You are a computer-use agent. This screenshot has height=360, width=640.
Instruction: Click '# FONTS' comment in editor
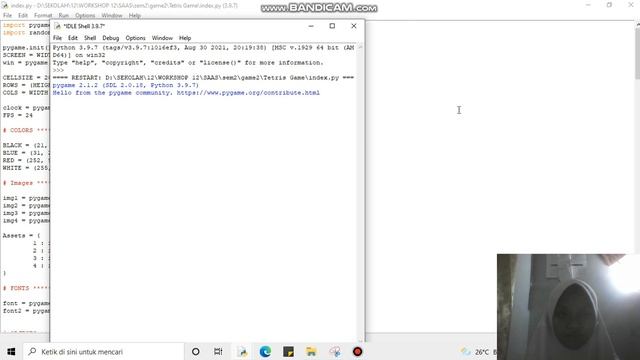[x=25, y=288]
